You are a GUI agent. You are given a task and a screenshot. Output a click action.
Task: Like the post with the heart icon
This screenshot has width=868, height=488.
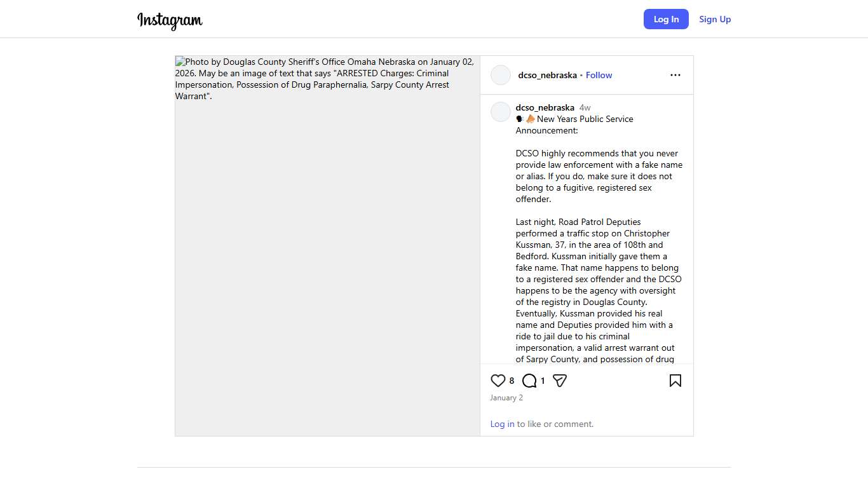click(x=498, y=381)
